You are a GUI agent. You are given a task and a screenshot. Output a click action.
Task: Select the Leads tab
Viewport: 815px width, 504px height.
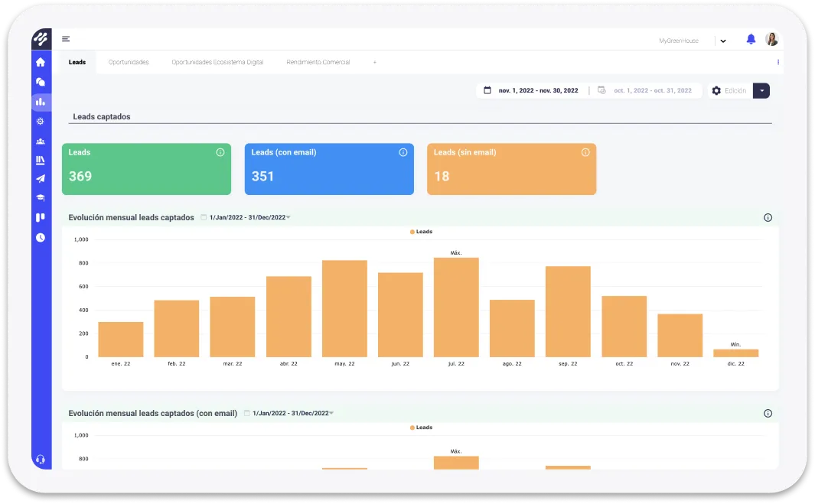[77, 63]
